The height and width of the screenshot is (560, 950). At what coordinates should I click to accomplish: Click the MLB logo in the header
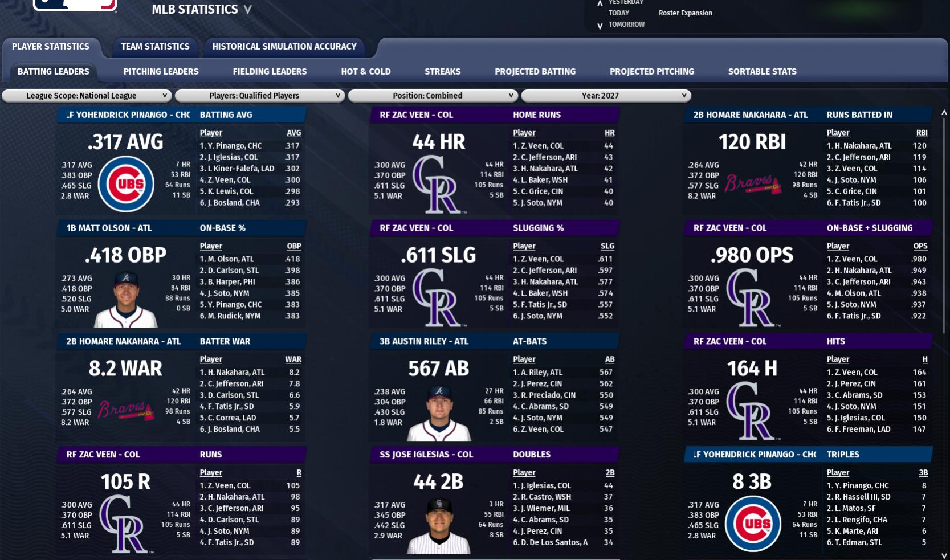pyautogui.click(x=75, y=6)
